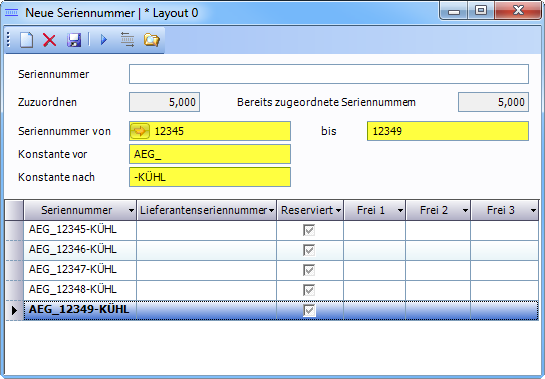The image size is (545, 379).
Task: Click Frei 3 cell of AEG_12348-KÜHL
Action: pos(504,290)
